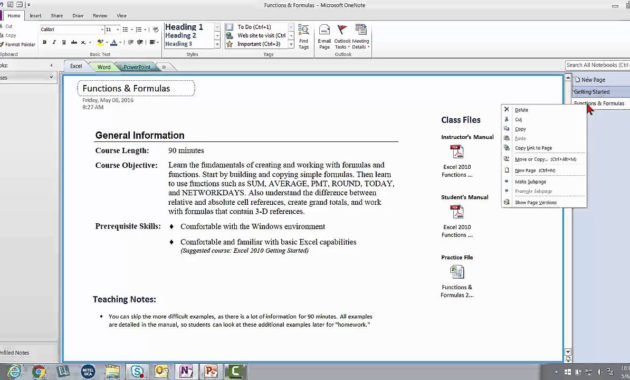Apply Strikethrough text formatting
Image resolution: width=630 pixels, height=380 pixels.
[74, 42]
